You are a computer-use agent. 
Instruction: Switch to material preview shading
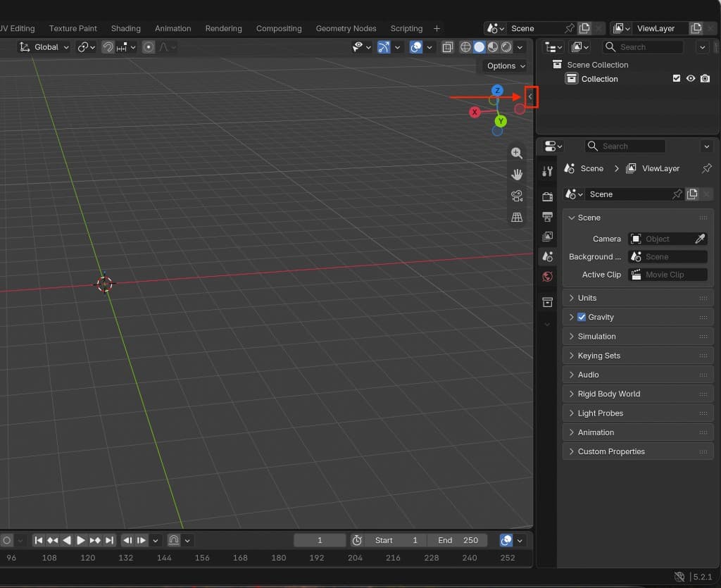coord(492,47)
